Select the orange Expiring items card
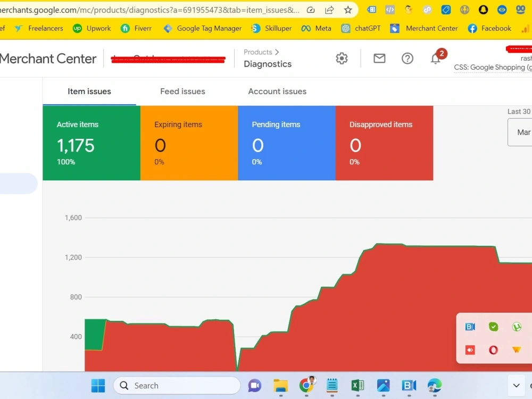The height and width of the screenshot is (399, 532). (189, 143)
